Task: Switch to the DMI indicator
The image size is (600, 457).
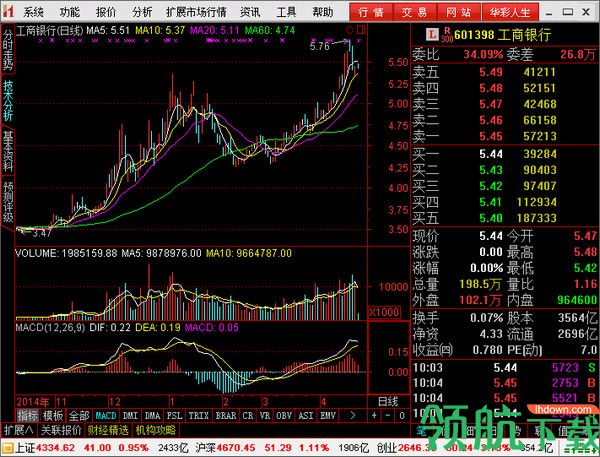Action: pos(130,415)
